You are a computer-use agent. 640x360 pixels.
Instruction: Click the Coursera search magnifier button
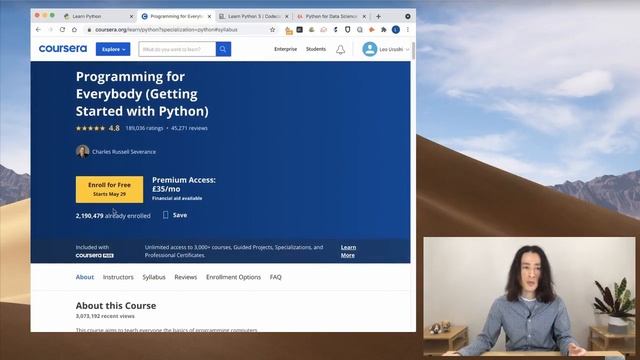223,49
